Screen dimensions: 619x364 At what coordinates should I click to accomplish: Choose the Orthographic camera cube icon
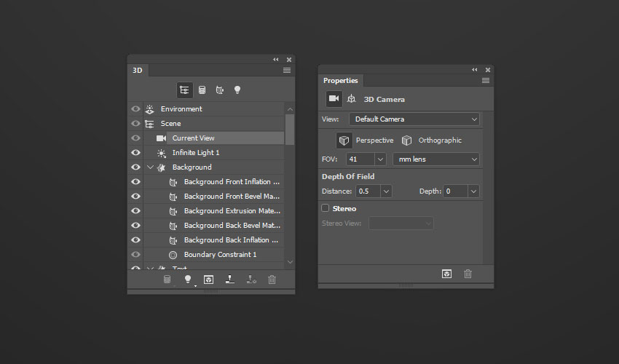tap(406, 141)
